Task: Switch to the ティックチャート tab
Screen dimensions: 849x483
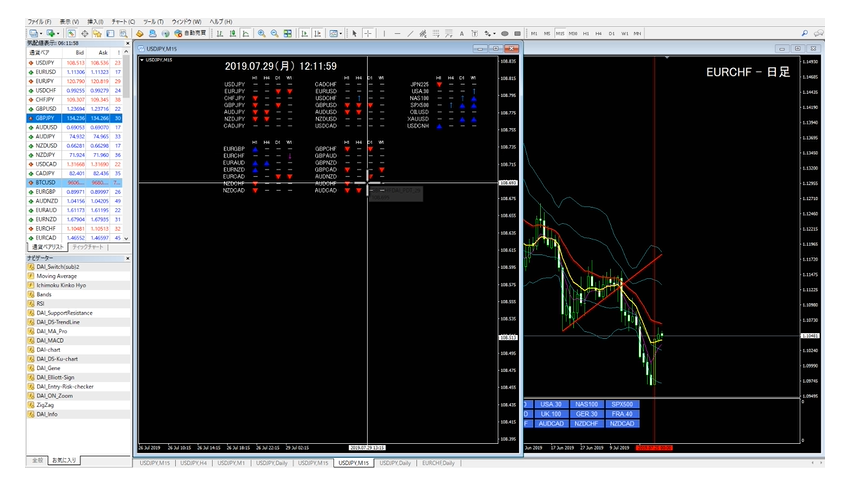Action: coord(88,247)
